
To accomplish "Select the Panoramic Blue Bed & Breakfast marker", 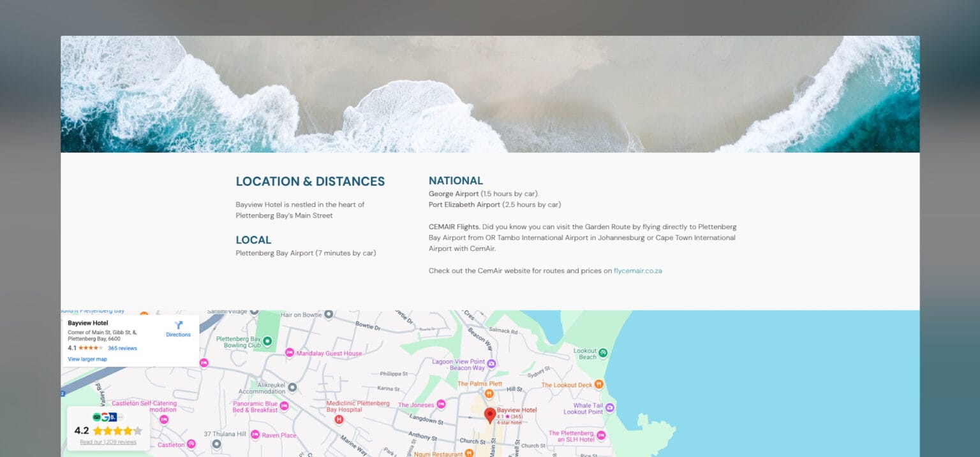I will pyautogui.click(x=284, y=406).
